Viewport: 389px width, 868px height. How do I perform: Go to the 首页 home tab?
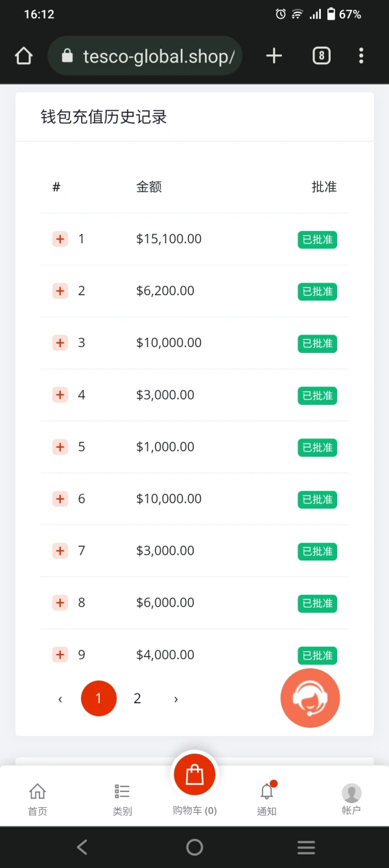pyautogui.click(x=38, y=798)
